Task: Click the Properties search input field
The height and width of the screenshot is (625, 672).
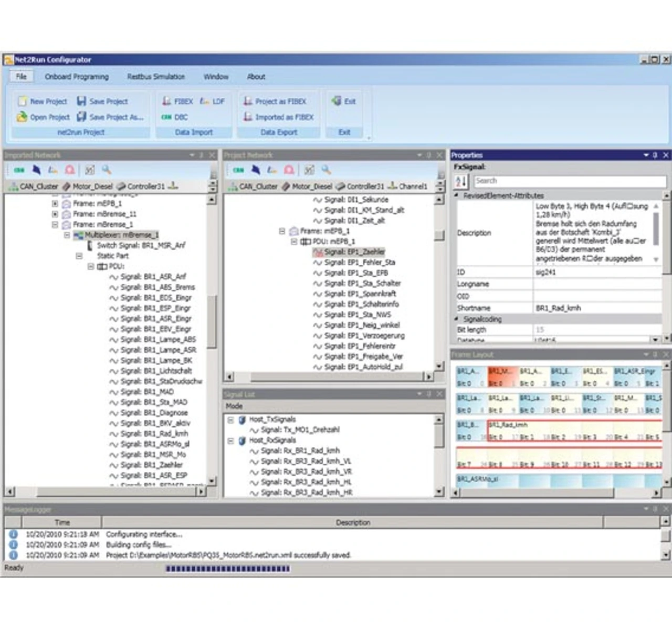Action: (570, 181)
